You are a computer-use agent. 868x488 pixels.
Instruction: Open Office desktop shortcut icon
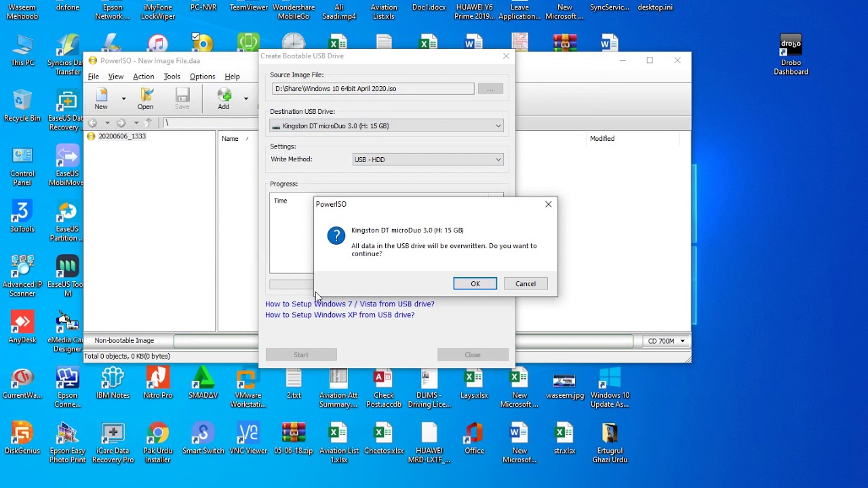[x=474, y=437]
